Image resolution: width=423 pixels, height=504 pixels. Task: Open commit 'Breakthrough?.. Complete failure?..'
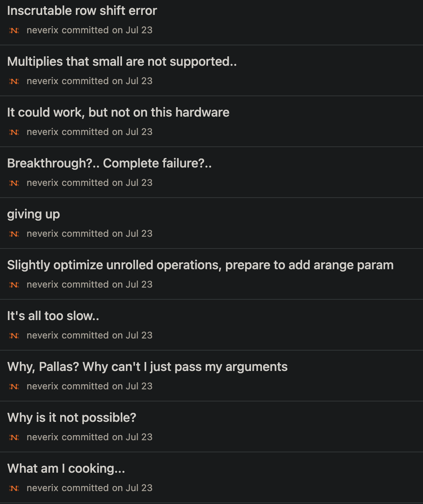[109, 163]
